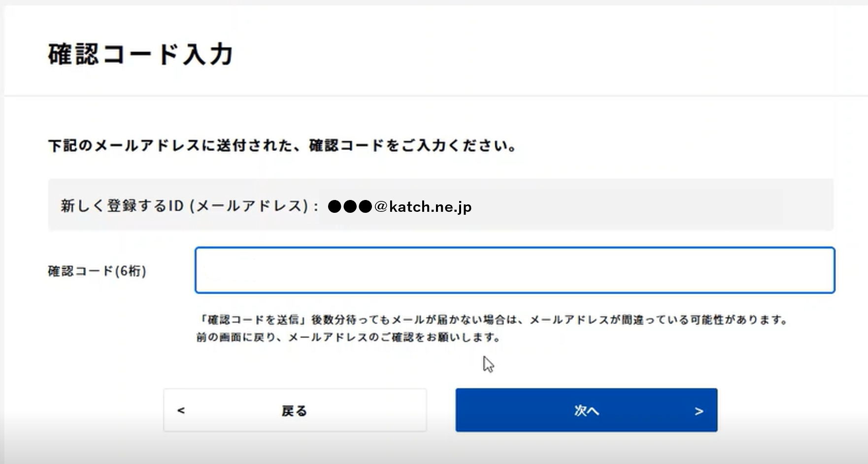Proceed by clicking the 次へ label
The image size is (868, 464).
pyautogui.click(x=587, y=411)
